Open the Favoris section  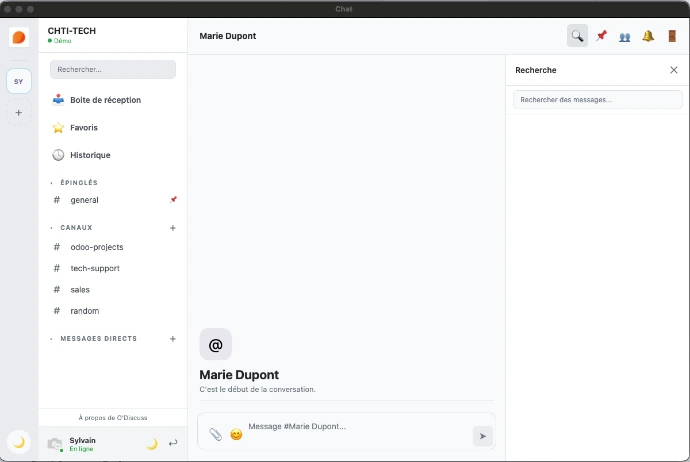pos(84,128)
